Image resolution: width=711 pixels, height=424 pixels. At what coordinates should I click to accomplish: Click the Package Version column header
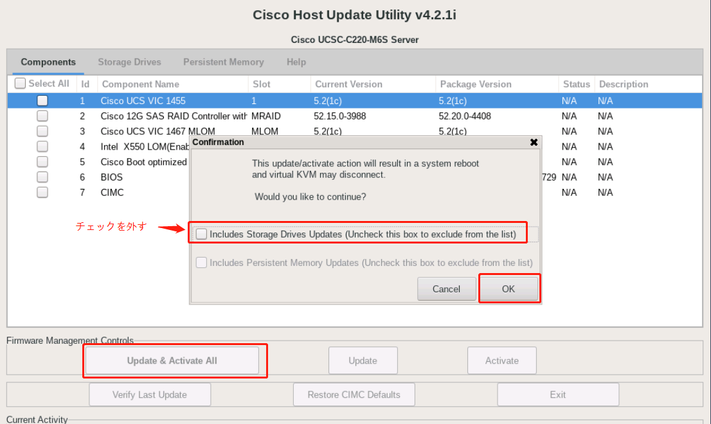497,84
